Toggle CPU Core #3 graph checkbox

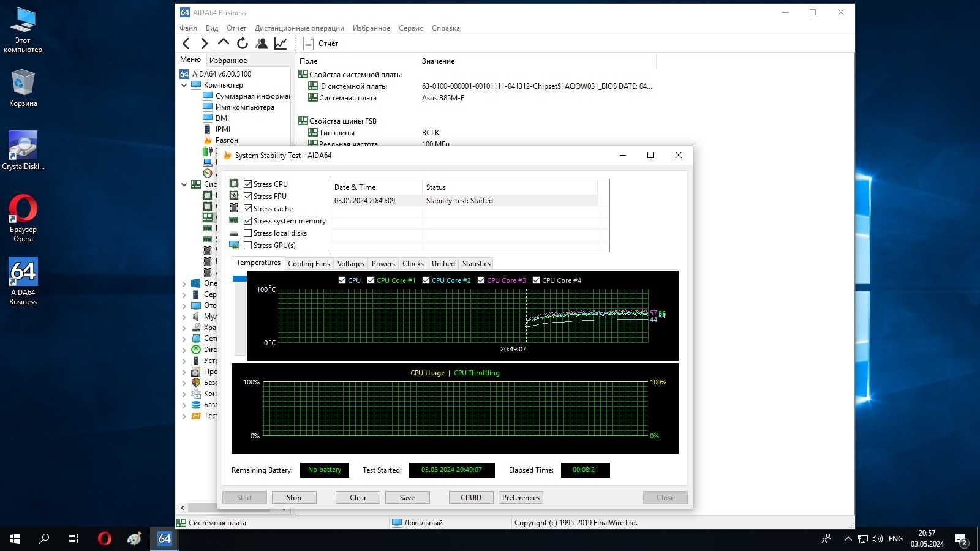[481, 280]
